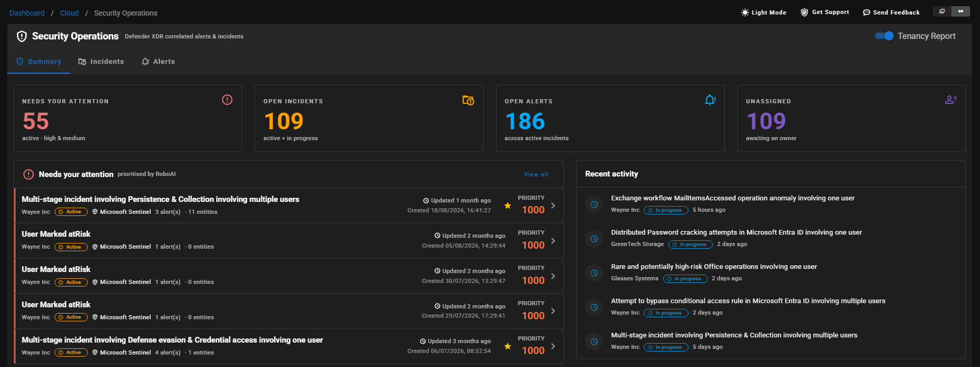
Task: Go to Dashboard in the breadcrumb
Action: coord(27,13)
